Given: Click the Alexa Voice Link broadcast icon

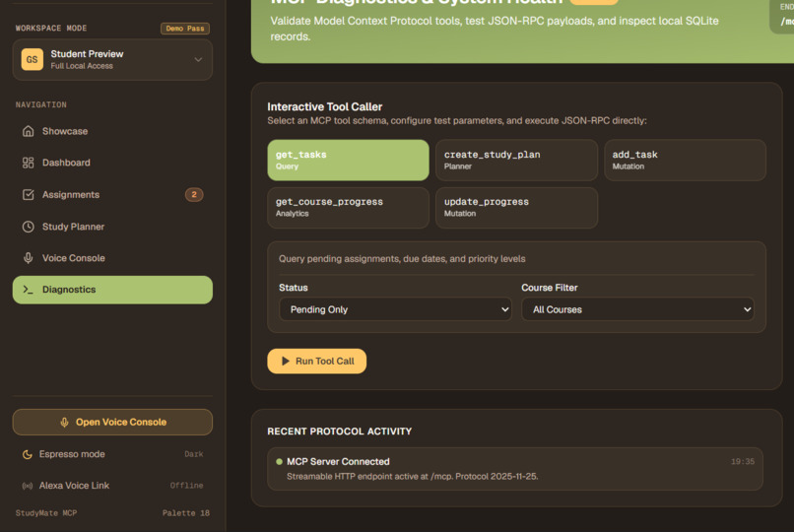Looking at the screenshot, I should [x=28, y=486].
